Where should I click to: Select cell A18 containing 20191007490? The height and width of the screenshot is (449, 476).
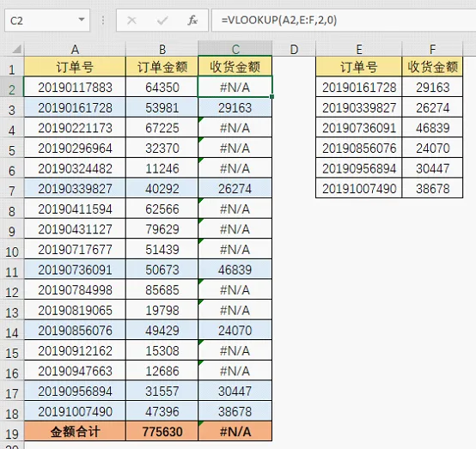pyautogui.click(x=75, y=411)
